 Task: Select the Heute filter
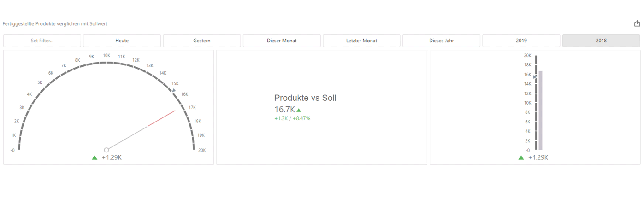[122, 41]
